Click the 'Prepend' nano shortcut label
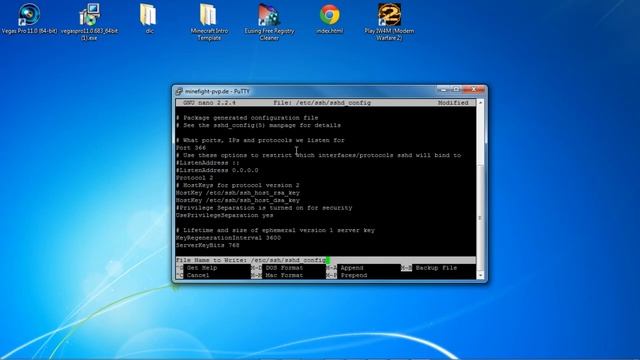 point(354,276)
